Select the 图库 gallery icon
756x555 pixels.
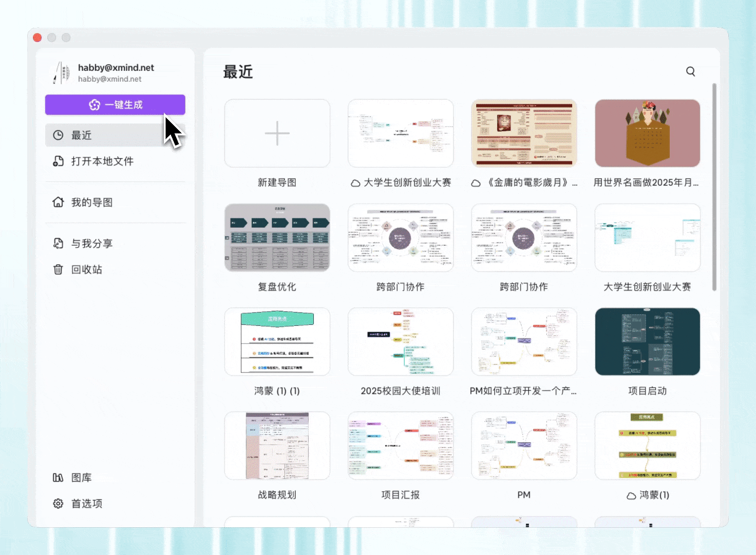tap(58, 477)
